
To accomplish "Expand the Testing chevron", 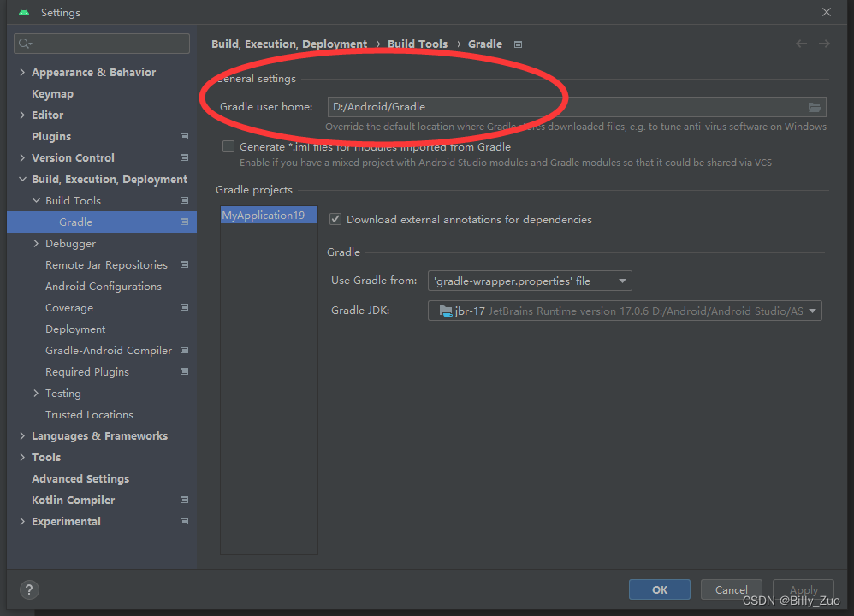I will (36, 394).
